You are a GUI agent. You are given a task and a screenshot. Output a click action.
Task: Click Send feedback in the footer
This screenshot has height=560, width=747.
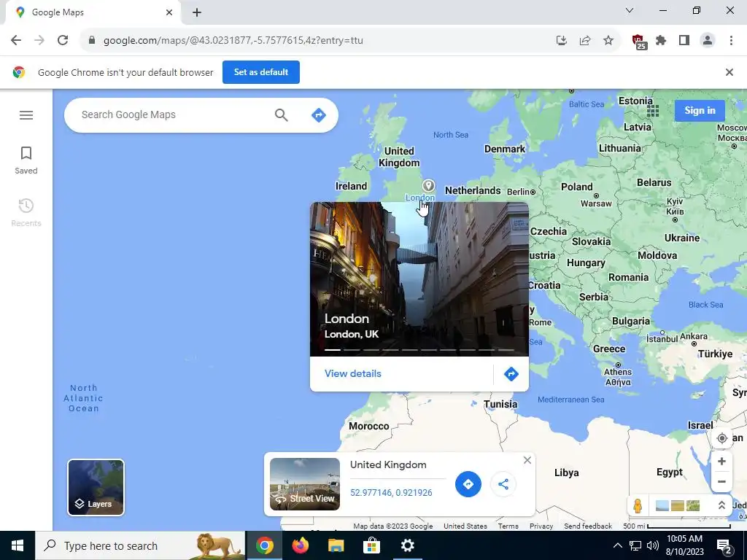[588, 526]
